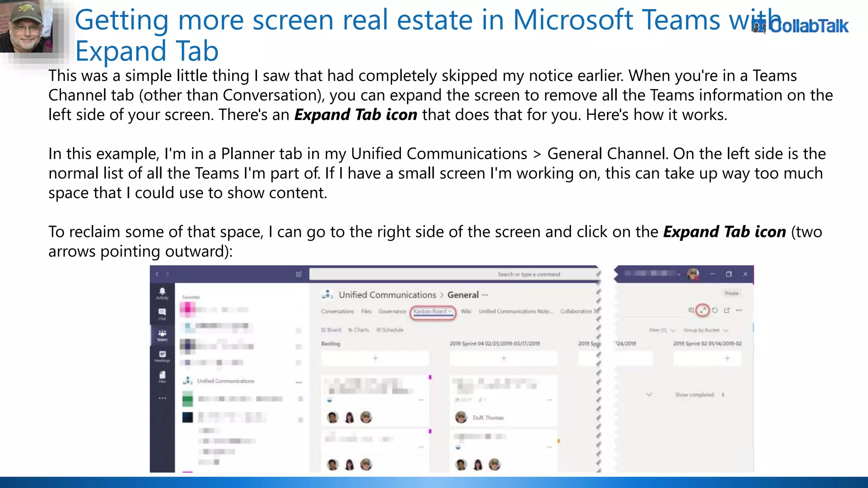Click the forward navigation arrow in Teams
Image resolution: width=868 pixels, height=488 pixels.
[x=168, y=274]
